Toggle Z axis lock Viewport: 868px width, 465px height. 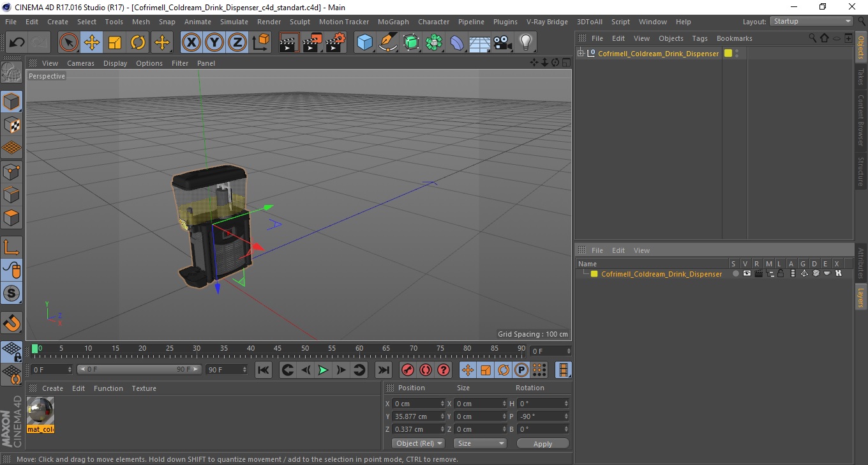click(x=237, y=43)
